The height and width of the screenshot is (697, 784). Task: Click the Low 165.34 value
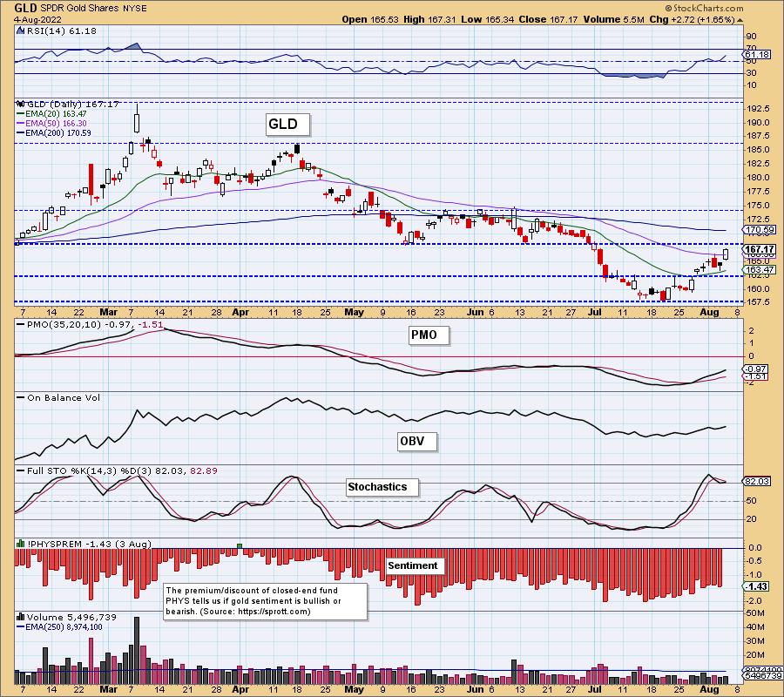click(488, 19)
